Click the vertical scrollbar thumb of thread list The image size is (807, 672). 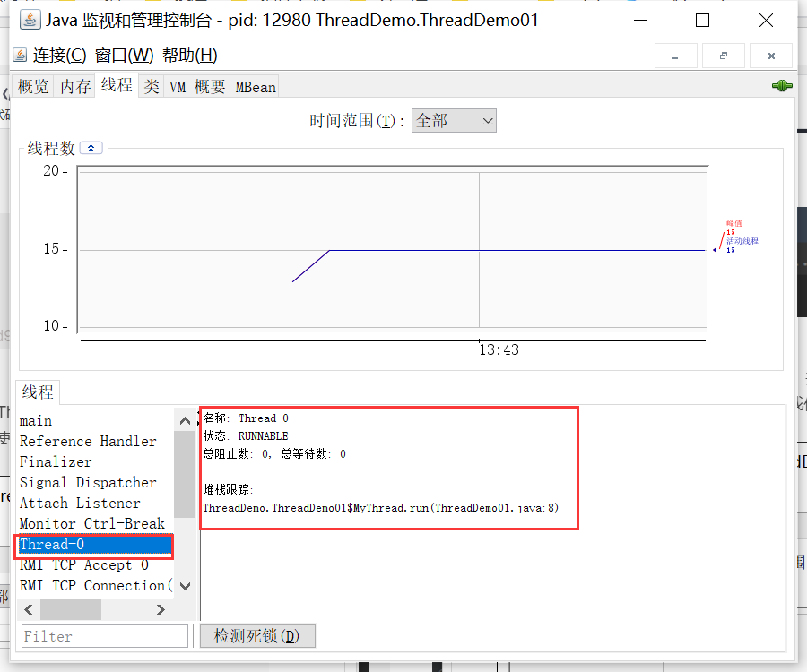coord(185,474)
